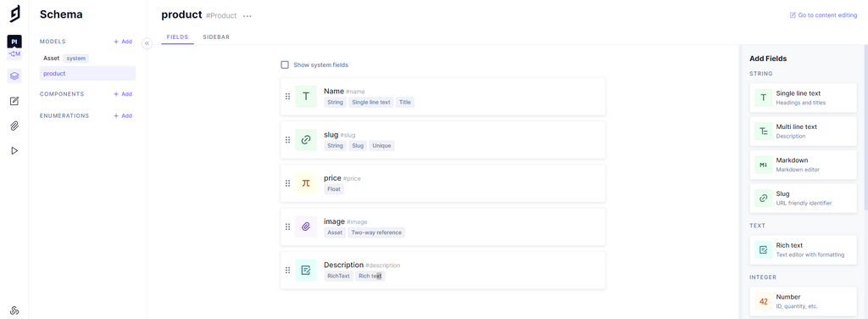Click the image field paperclip icon
Screen dimensions: 868x319
tap(305, 227)
